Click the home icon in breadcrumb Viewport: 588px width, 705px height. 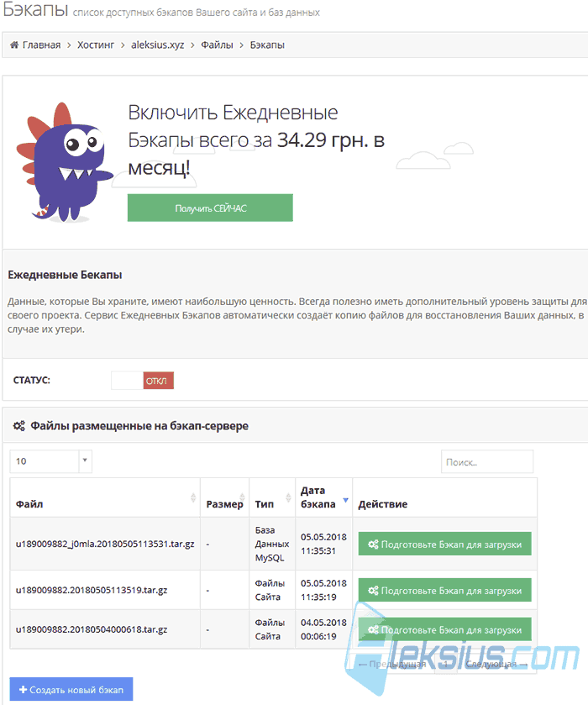[x=14, y=45]
